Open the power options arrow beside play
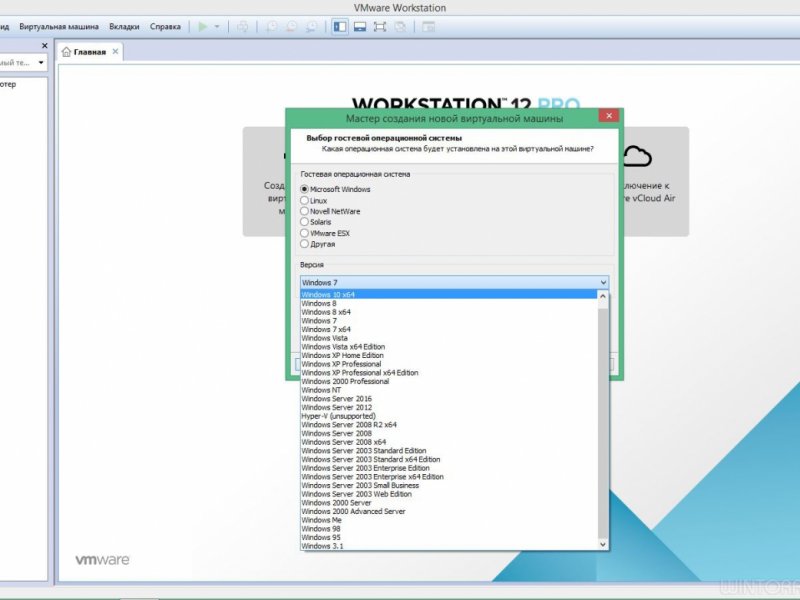This screenshot has width=800, height=600. (x=217, y=27)
